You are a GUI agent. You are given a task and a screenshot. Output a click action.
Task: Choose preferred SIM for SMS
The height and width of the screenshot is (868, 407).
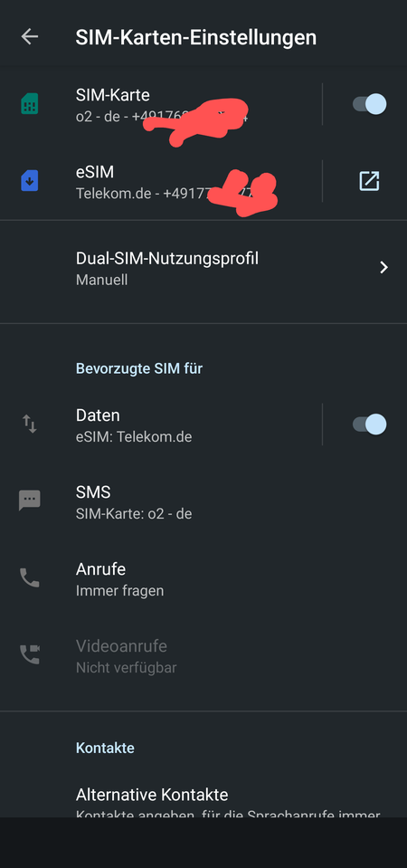point(203,501)
